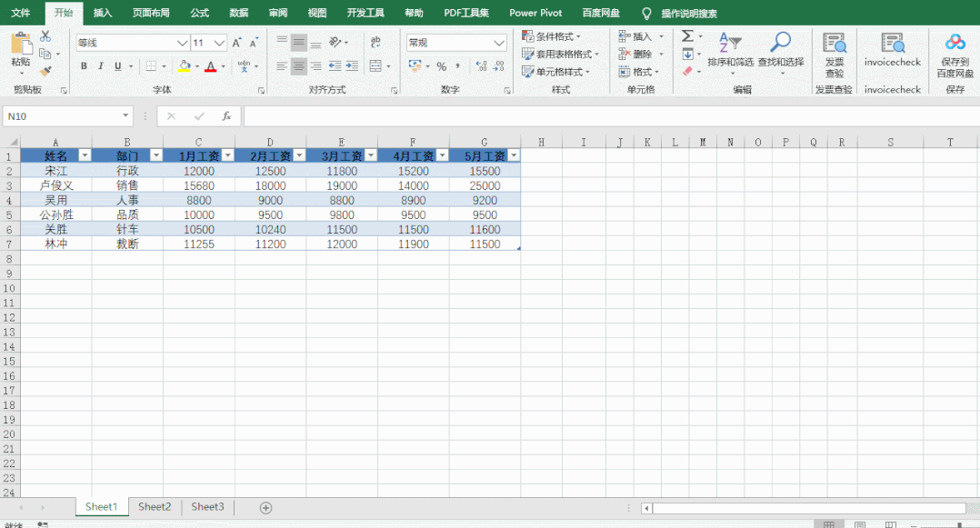Image resolution: width=980 pixels, height=528 pixels.
Task: Click Cell Styles (单元格样式)
Action: [x=556, y=72]
